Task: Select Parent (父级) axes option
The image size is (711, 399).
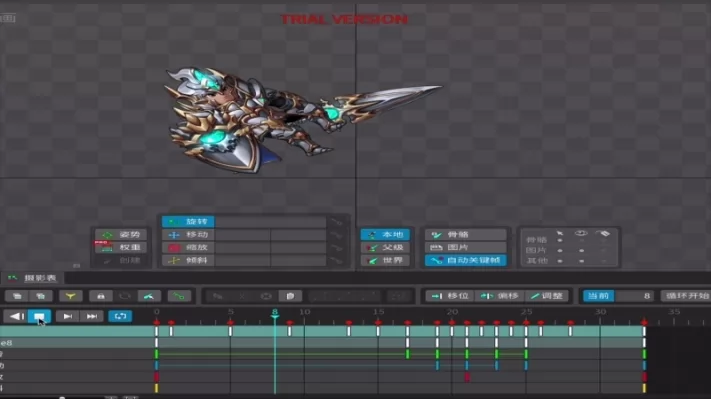Action: pos(385,248)
